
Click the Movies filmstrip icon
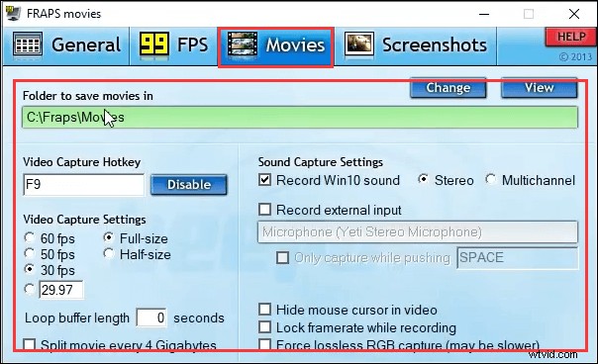[x=243, y=45]
